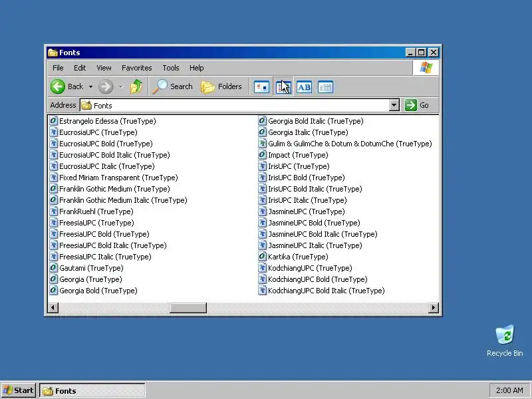Select the Recycle Bin desktop icon
The width and height of the screenshot is (532, 399).
tap(505, 341)
